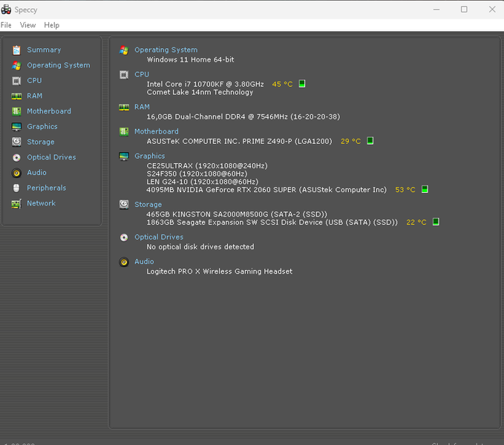Click the Motherboard sidebar icon
Screen dimensions: 504x445
tap(16, 111)
